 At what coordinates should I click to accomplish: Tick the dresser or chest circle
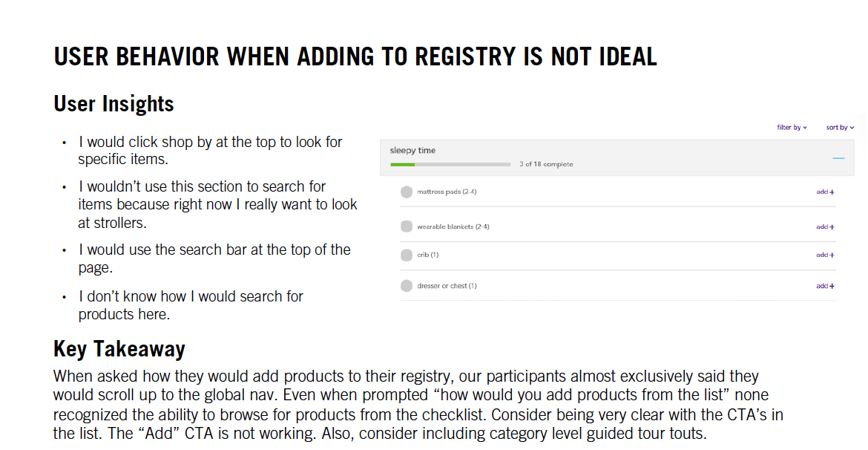coord(407,286)
